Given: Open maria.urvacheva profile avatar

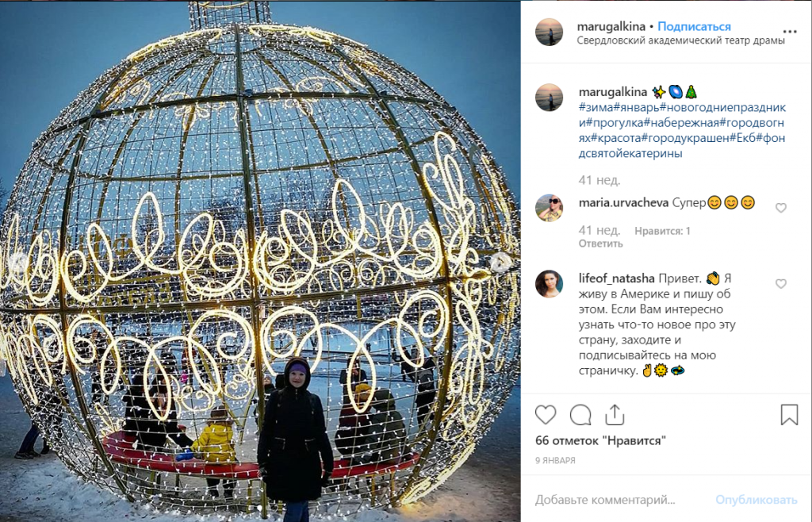Looking at the screenshot, I should pyautogui.click(x=549, y=208).
